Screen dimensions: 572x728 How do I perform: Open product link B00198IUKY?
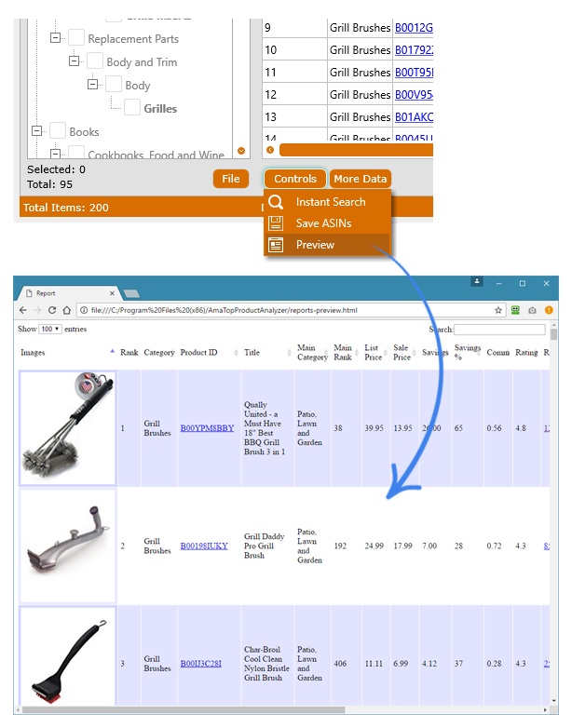tap(204, 546)
